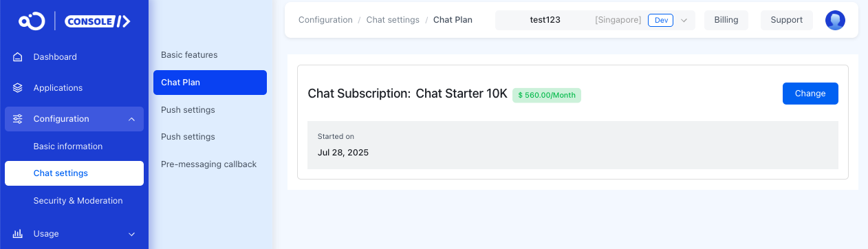Open the user avatar profile menu
Image resolution: width=868 pixels, height=249 pixels.
tap(835, 20)
